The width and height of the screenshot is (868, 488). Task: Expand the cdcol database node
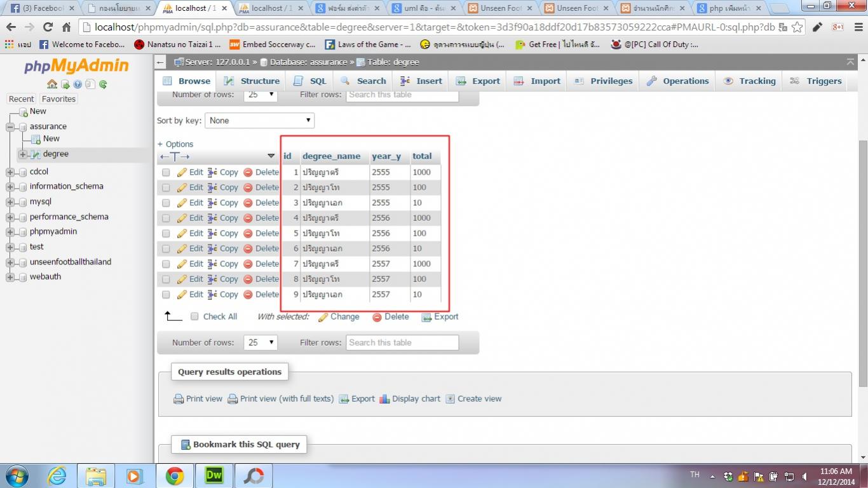(10, 172)
